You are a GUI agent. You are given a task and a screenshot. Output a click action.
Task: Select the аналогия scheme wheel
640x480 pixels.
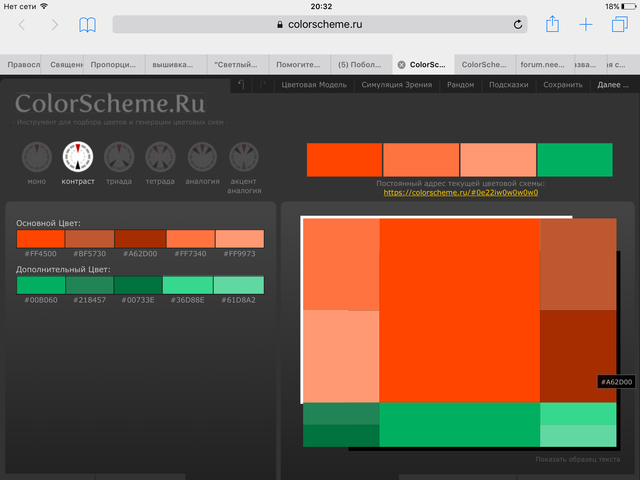(x=202, y=157)
